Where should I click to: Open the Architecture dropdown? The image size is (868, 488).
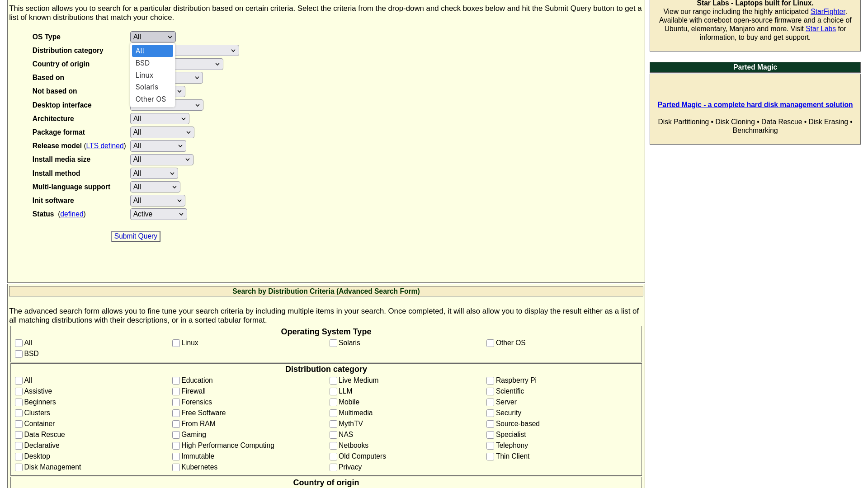(x=159, y=118)
